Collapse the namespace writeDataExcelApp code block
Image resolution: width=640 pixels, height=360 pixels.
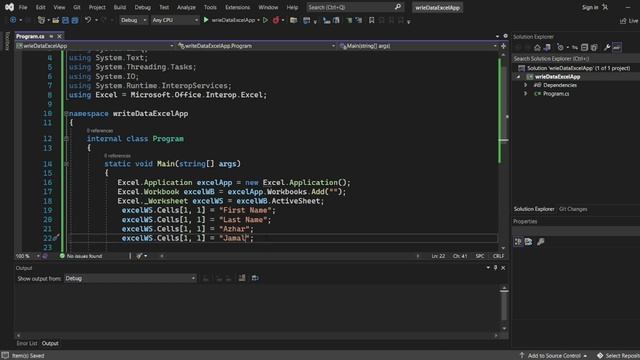tap(66, 113)
